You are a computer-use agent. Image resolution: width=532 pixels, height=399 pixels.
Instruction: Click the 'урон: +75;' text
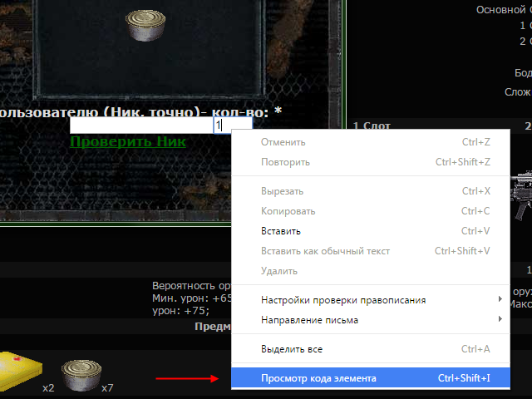(x=181, y=311)
